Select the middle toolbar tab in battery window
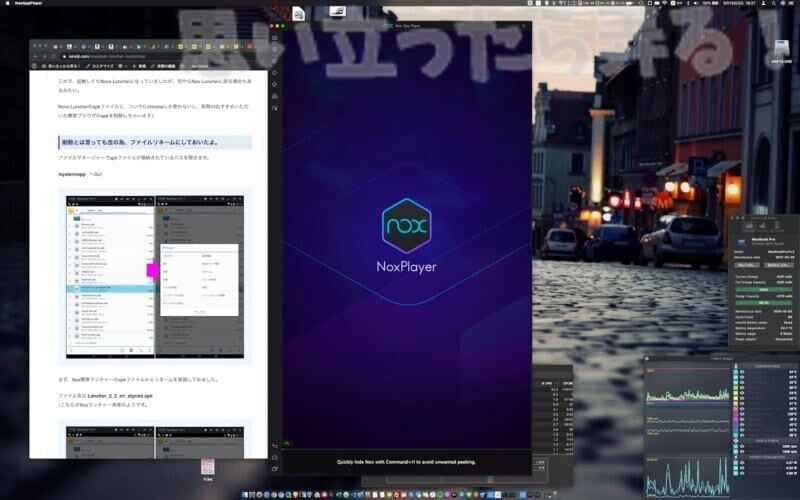800x500 pixels. point(763,226)
